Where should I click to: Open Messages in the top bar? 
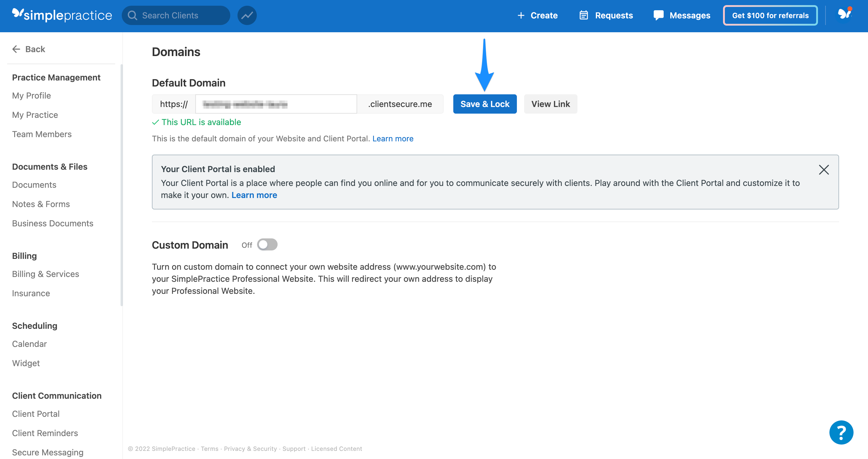click(682, 15)
